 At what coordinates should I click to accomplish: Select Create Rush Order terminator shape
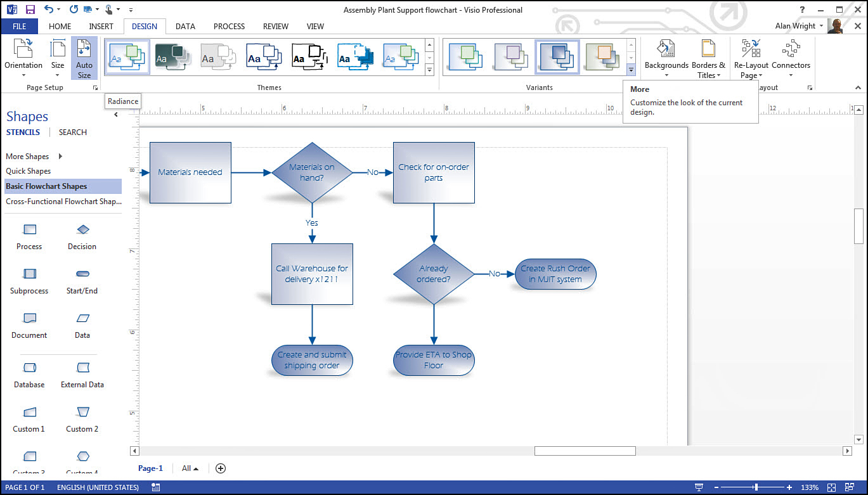[555, 274]
